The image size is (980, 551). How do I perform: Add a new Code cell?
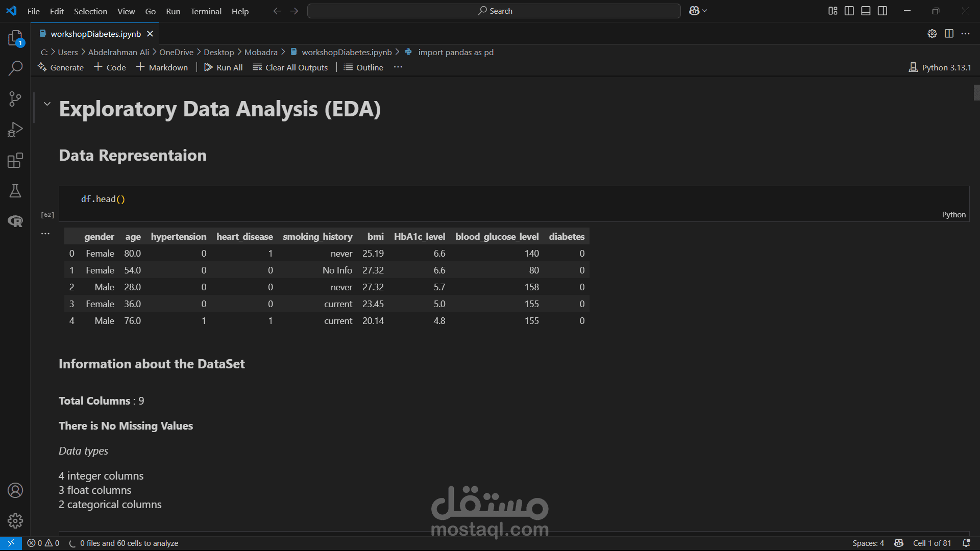[x=110, y=67]
